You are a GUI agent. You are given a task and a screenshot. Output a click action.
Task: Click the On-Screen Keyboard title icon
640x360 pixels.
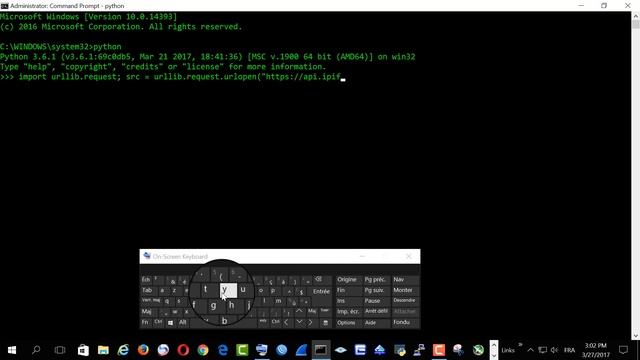click(x=147, y=256)
